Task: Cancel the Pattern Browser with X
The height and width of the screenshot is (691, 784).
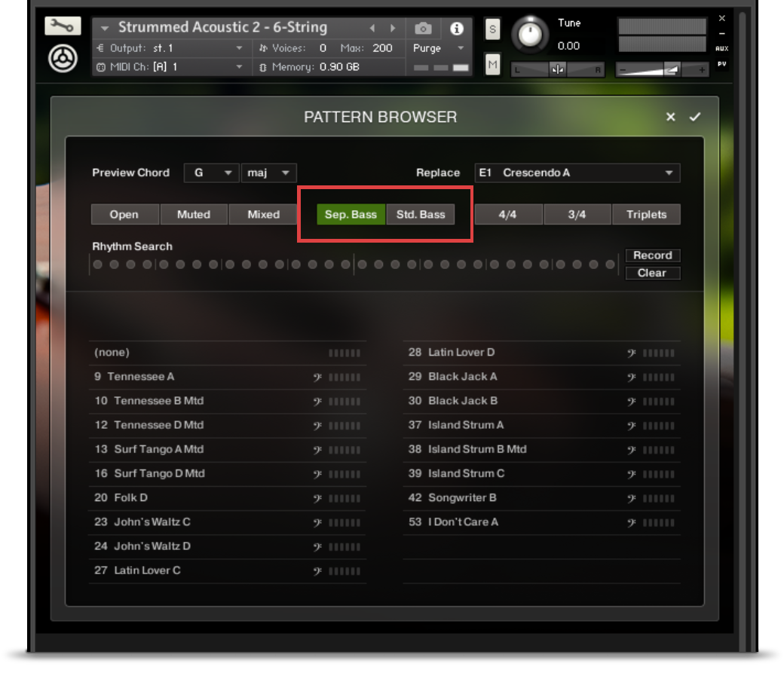Action: coord(670,117)
